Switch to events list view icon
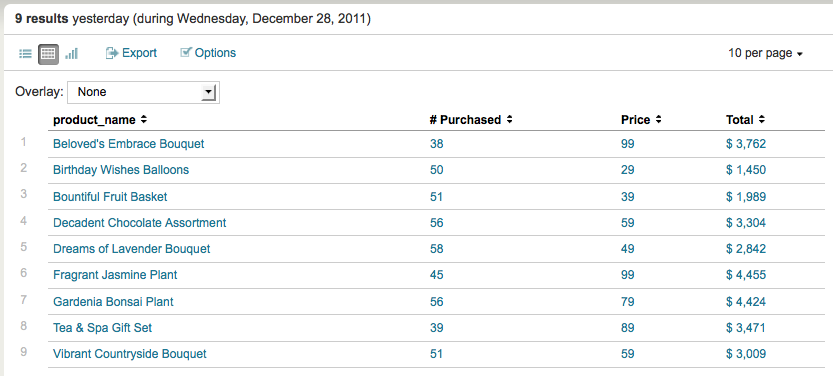This screenshot has width=833, height=376. click(x=26, y=54)
